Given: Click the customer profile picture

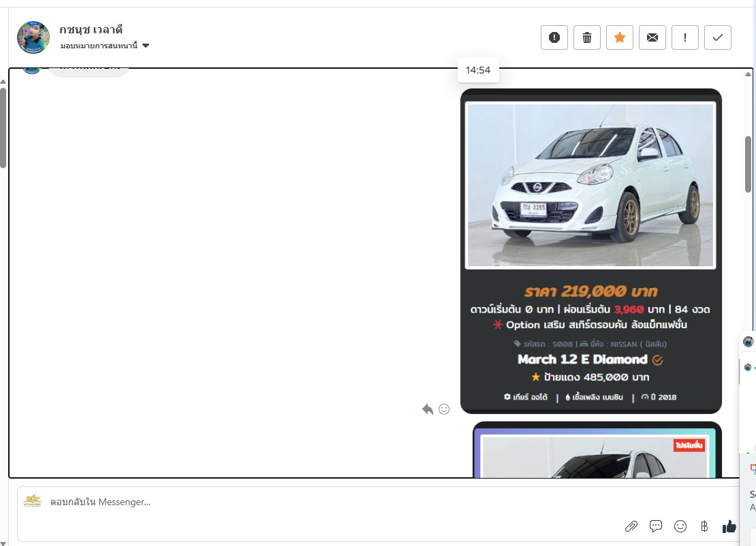Looking at the screenshot, I should click(x=33, y=37).
